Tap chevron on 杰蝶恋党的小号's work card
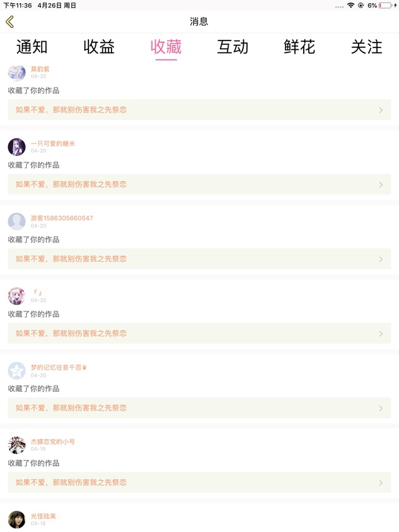Image resolution: width=399 pixels, height=532 pixels. pyautogui.click(x=381, y=483)
